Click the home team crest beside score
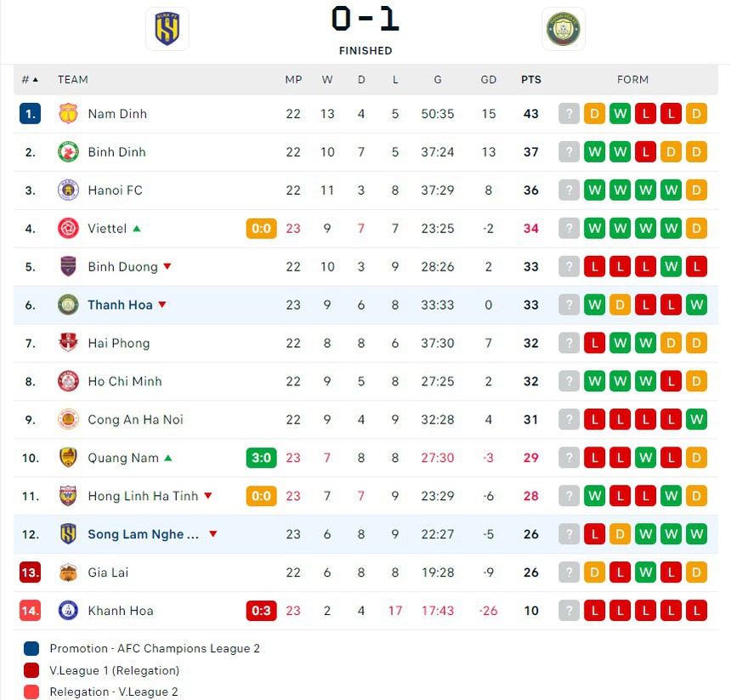The width and height of the screenshot is (731, 700). click(167, 29)
